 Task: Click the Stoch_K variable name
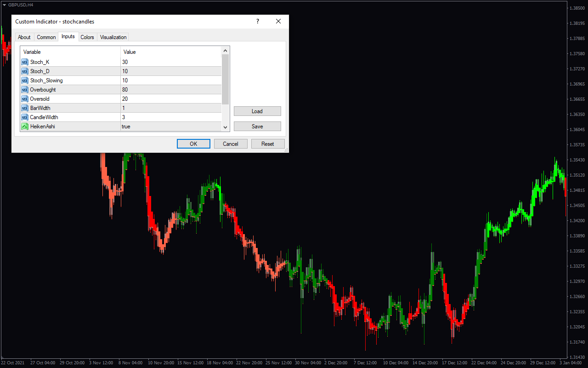tap(40, 62)
